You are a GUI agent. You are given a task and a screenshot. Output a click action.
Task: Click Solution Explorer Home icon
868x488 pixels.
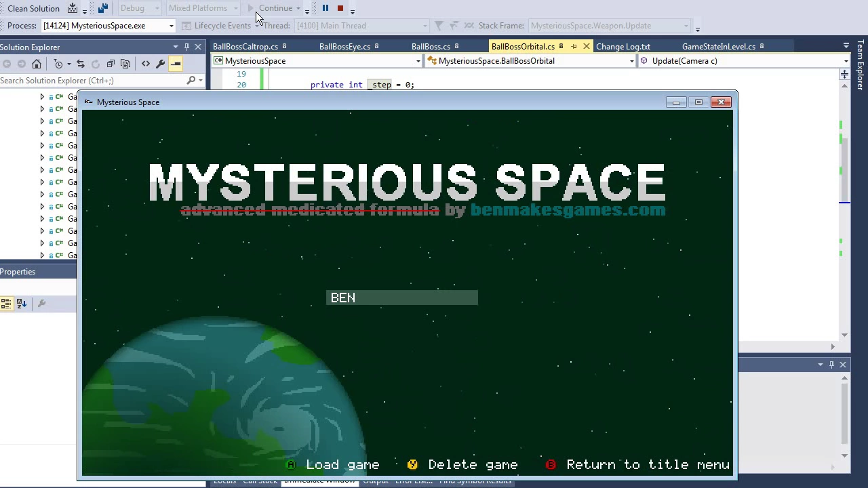37,64
